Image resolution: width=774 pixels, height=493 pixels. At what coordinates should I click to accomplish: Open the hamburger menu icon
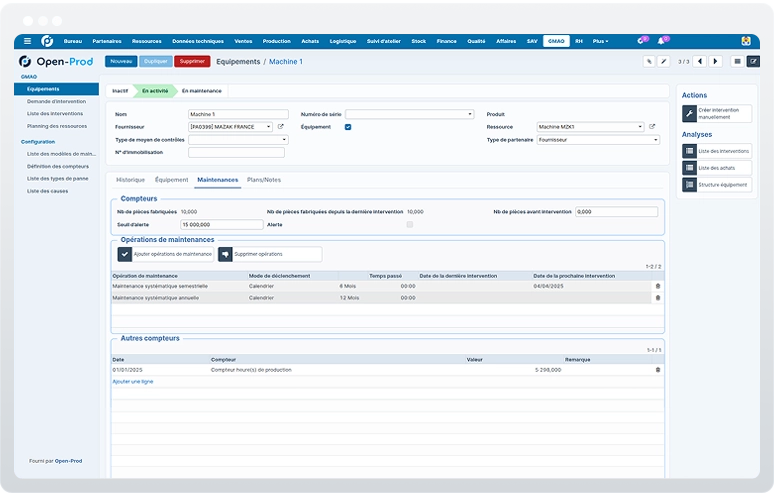(x=28, y=41)
